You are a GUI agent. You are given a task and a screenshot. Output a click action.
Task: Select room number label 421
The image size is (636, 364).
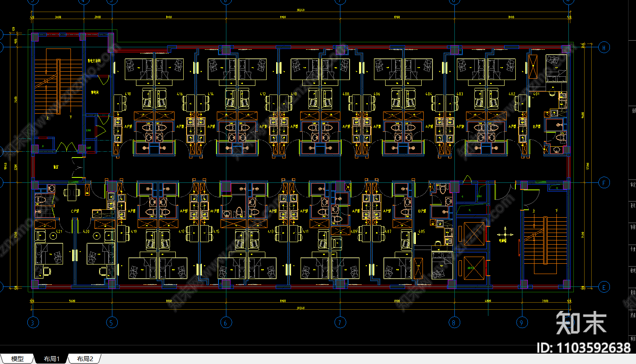[x=59, y=232]
